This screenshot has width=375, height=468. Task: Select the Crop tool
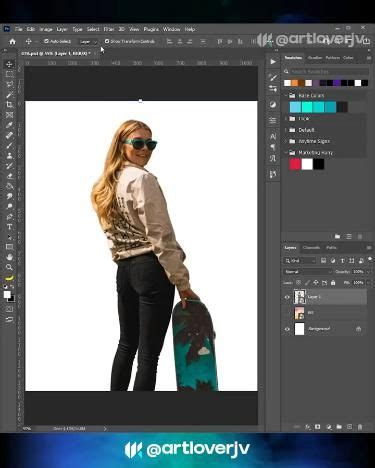click(9, 105)
